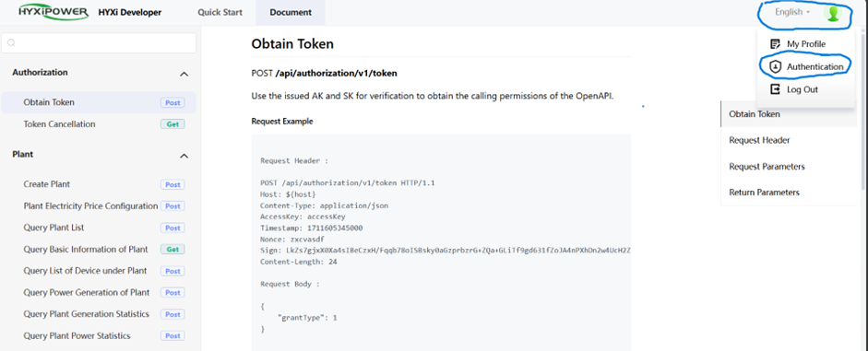Click the My Profile document icon
This screenshot has height=351, width=868.
click(x=776, y=43)
